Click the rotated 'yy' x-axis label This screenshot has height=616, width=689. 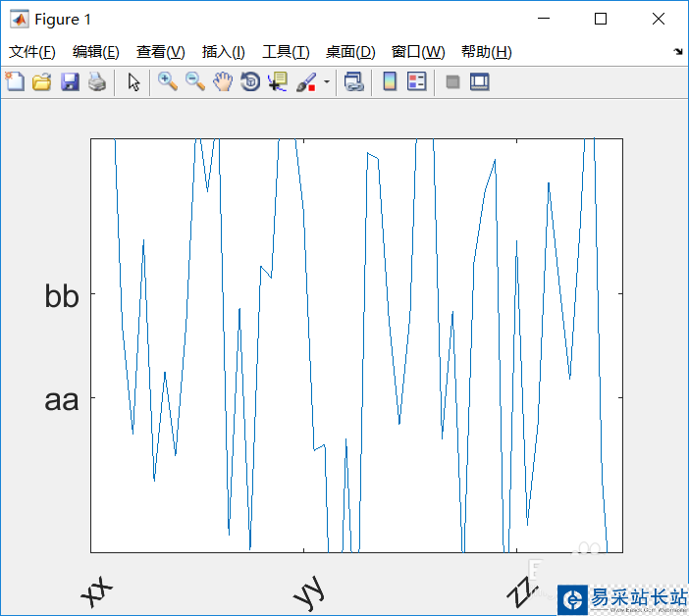point(309,593)
